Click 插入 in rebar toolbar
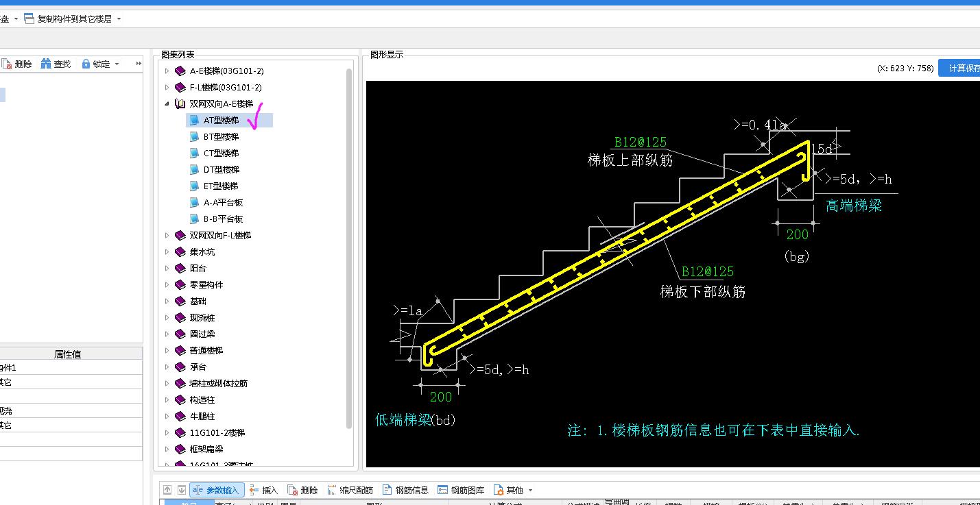980x505 pixels. [x=263, y=490]
